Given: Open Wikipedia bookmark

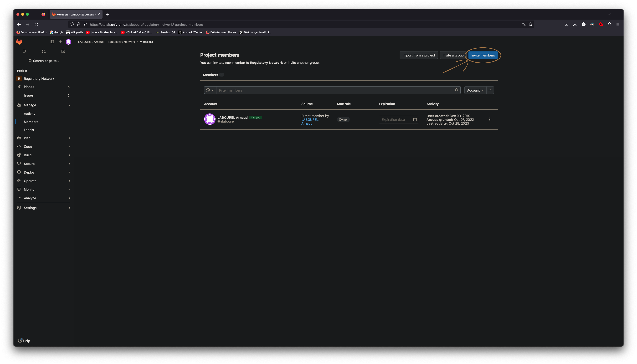Looking at the screenshot, I should click(74, 32).
